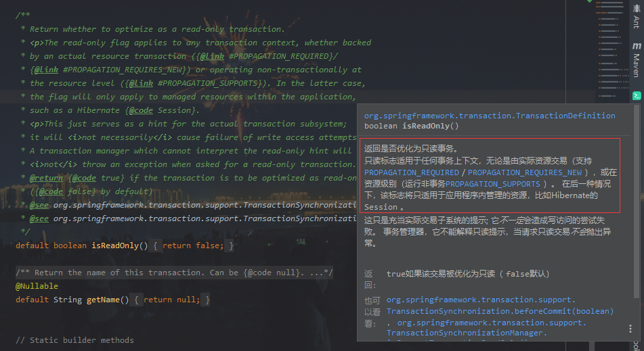
Task: Follow the PROPAGATION_REQUIRES_NEW link in popup
Action: coord(525,172)
